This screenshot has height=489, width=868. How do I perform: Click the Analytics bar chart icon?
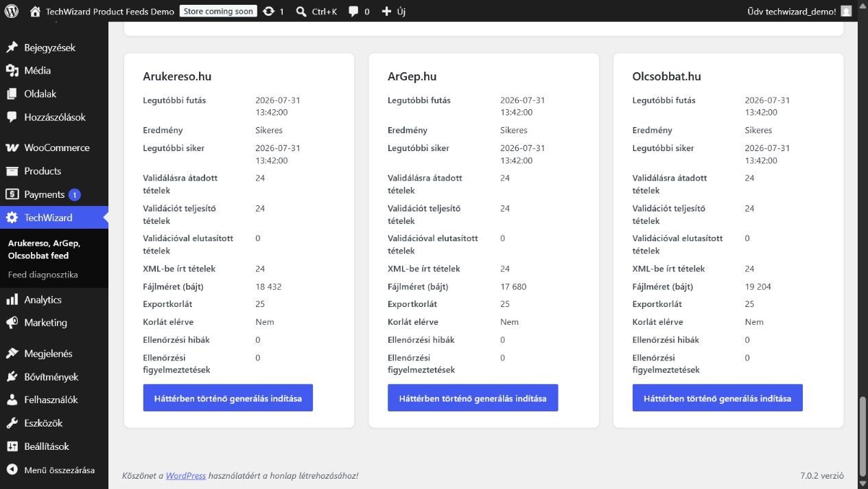[12, 299]
